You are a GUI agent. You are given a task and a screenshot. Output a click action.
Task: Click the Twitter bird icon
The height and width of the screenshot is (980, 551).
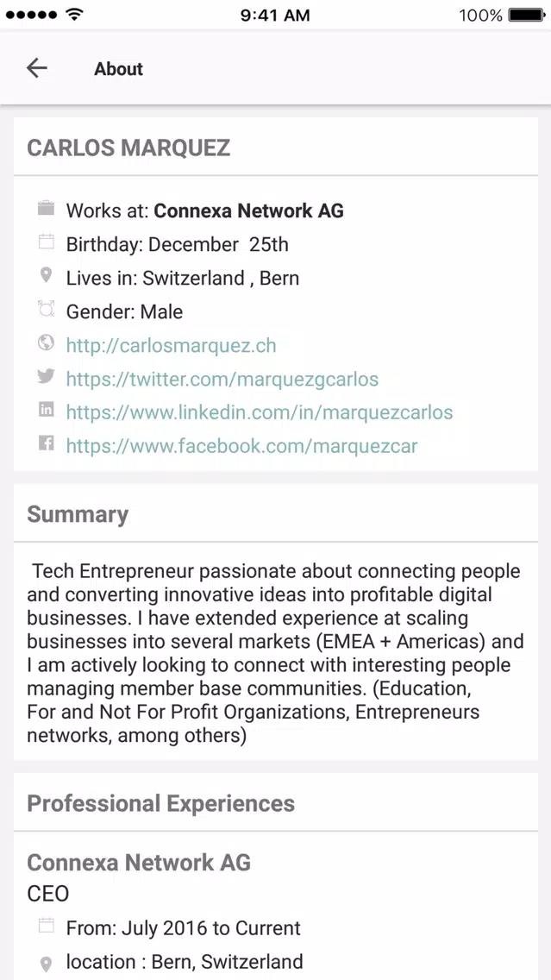(x=47, y=376)
